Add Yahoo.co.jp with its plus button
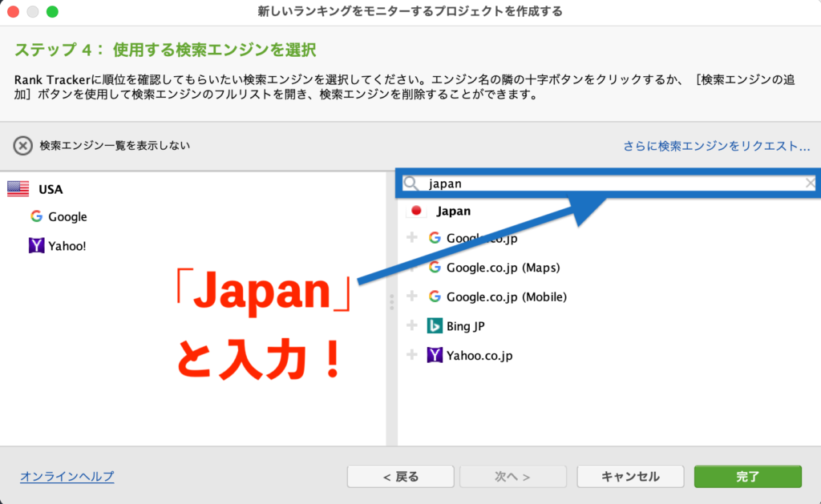The height and width of the screenshot is (504, 821). click(x=412, y=355)
